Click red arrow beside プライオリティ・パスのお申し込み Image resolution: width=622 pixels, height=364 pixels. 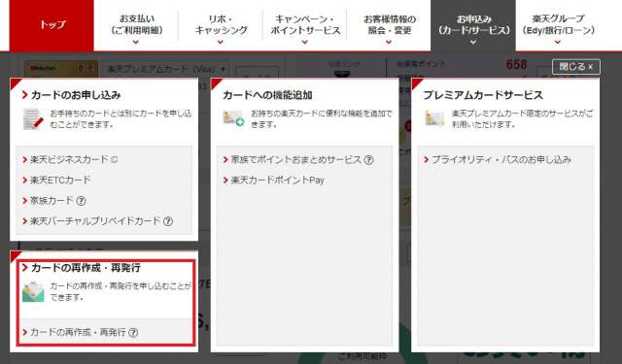click(x=427, y=159)
